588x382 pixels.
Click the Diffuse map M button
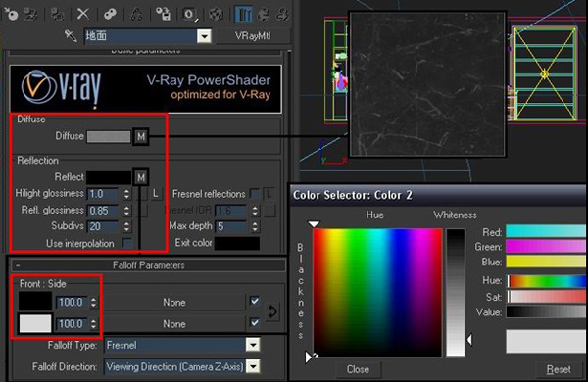(x=141, y=136)
